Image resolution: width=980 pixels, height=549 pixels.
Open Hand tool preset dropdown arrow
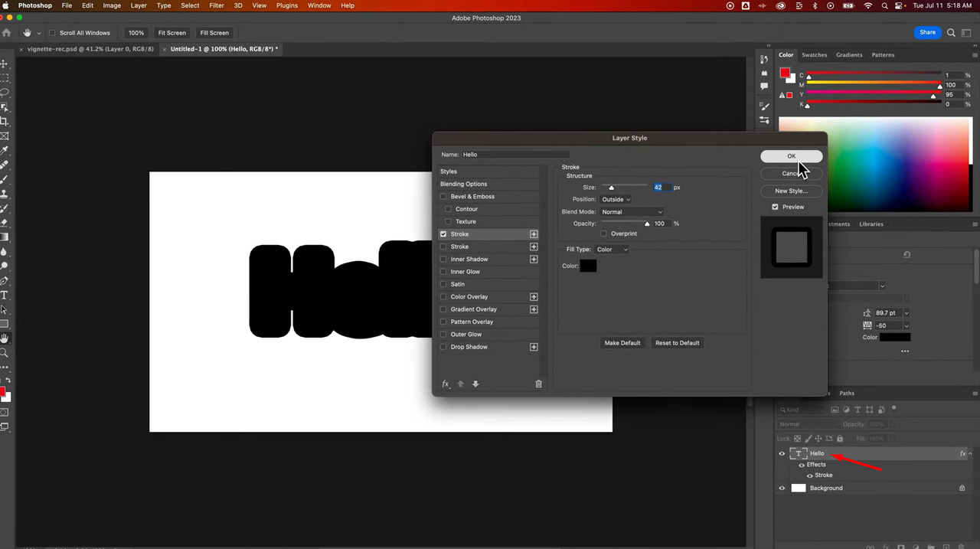(x=39, y=33)
